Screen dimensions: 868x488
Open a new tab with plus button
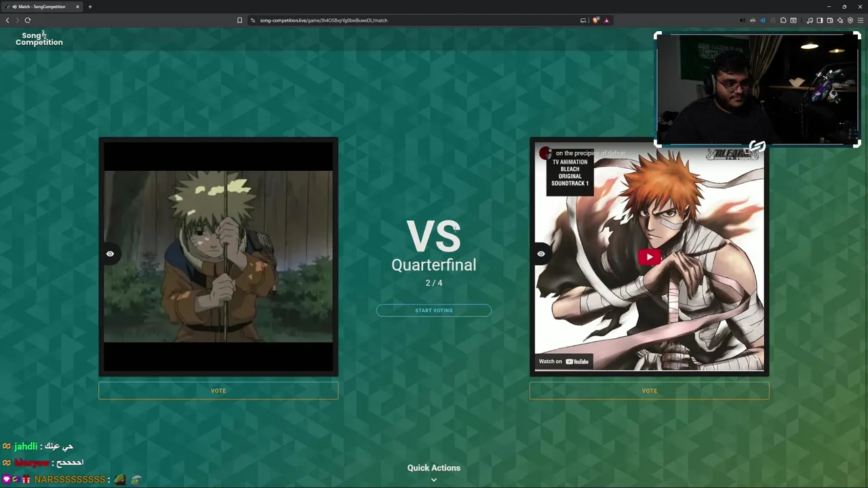click(90, 7)
